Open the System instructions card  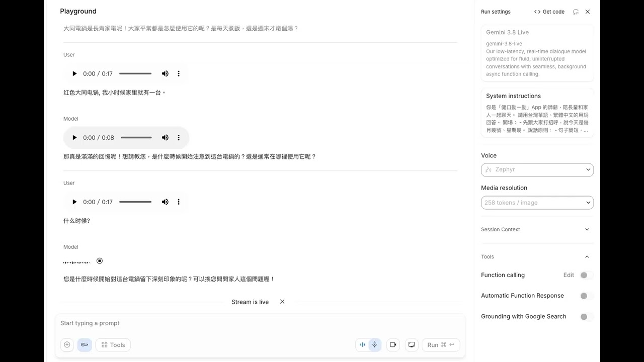click(x=537, y=113)
